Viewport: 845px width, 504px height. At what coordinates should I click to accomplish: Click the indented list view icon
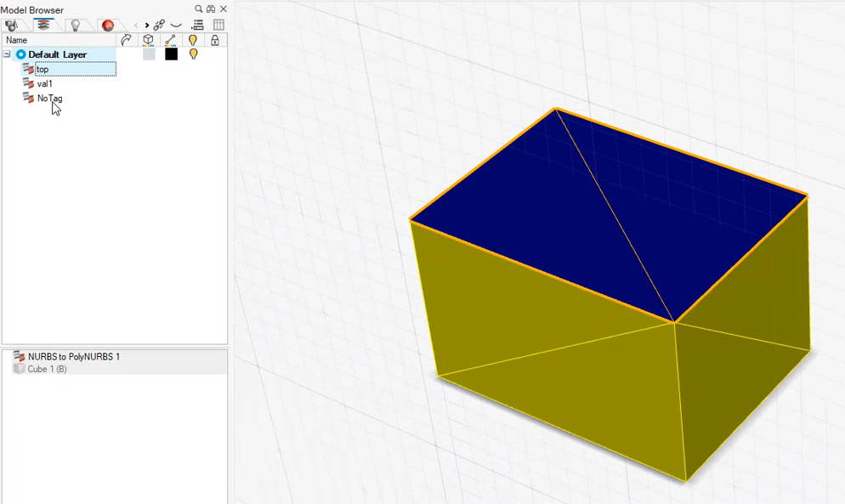(x=197, y=25)
